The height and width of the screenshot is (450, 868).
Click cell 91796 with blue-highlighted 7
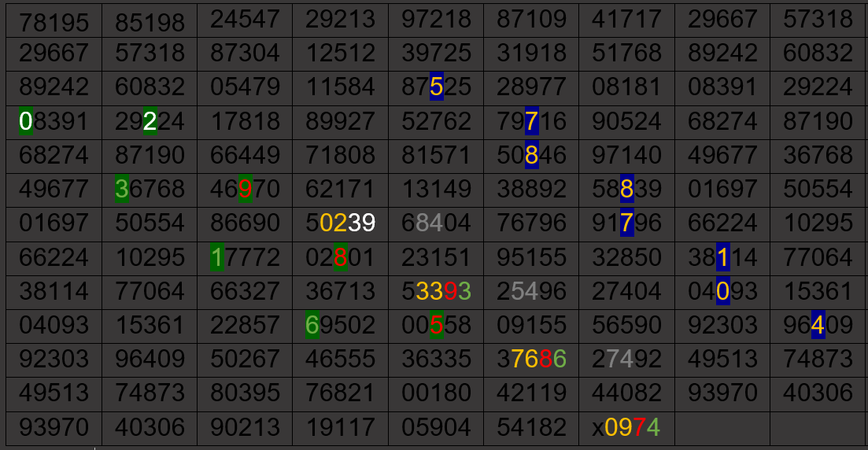coord(626,223)
